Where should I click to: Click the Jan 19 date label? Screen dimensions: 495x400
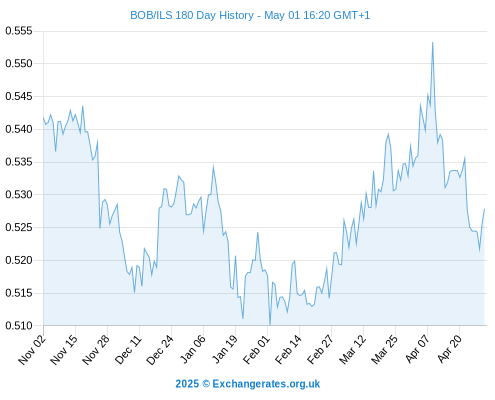(x=225, y=350)
